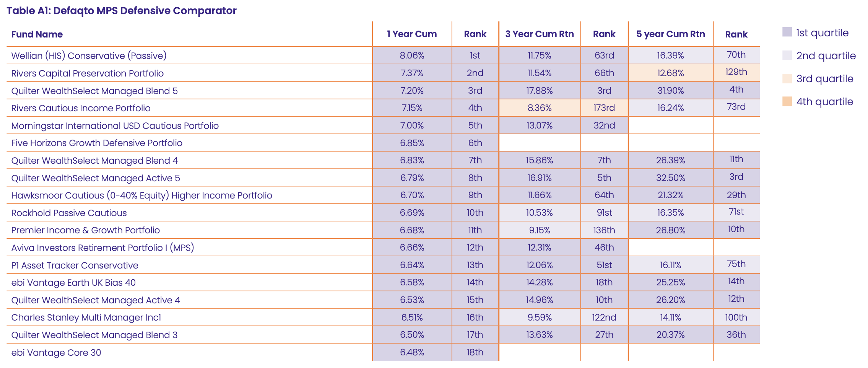Select ebi Vantage Core 30 fund name

click(56, 352)
